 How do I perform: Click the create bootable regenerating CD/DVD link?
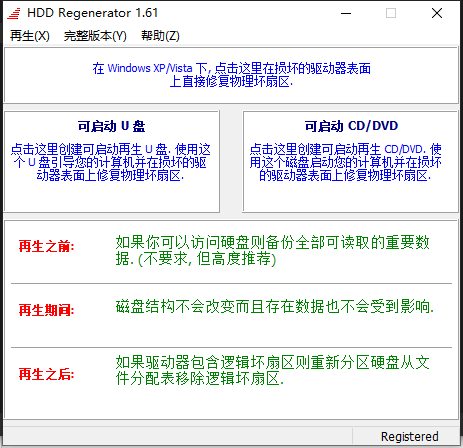point(345,162)
